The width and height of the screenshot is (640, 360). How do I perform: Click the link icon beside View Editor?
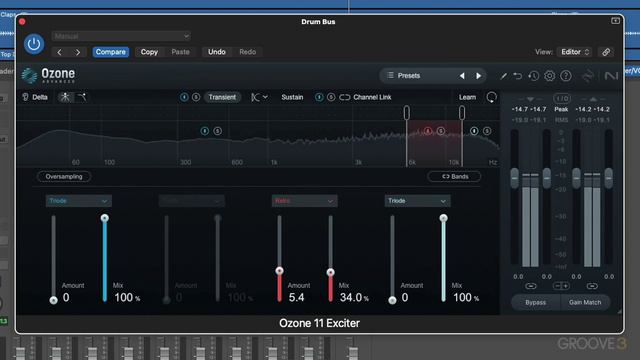606,52
